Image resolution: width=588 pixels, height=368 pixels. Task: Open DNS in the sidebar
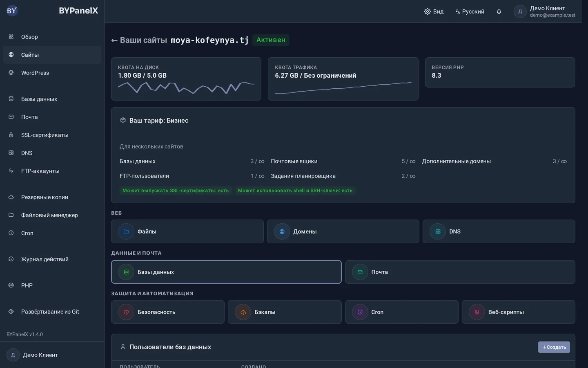[52, 153]
